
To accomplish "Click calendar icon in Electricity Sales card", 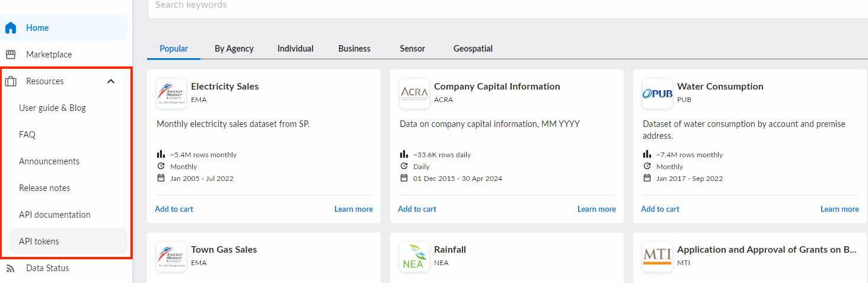I will [x=161, y=178].
